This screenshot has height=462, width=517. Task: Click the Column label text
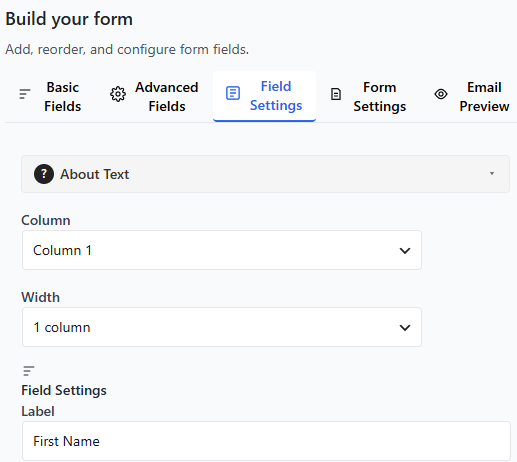46,220
